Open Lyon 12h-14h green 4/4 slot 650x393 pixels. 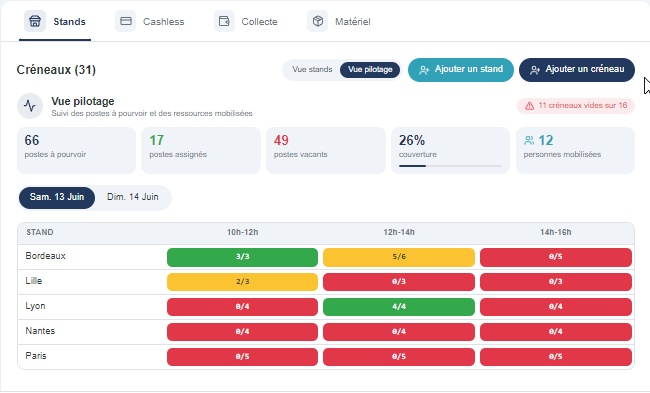pos(399,307)
